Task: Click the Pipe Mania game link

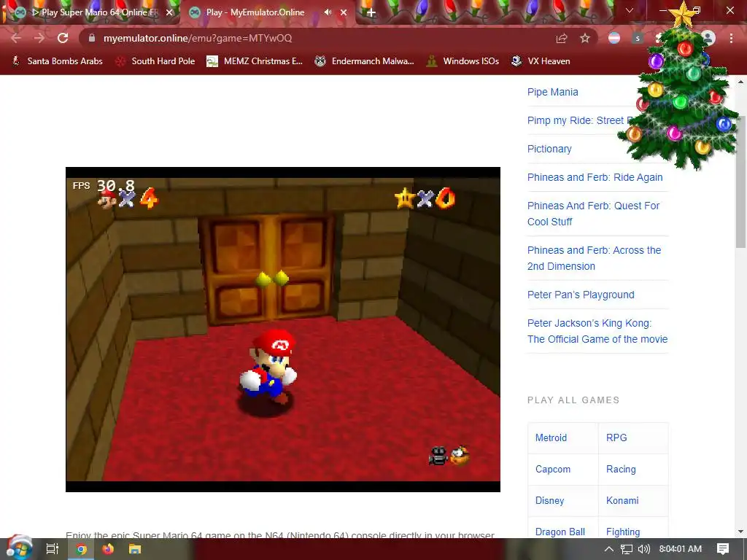Action: (553, 92)
